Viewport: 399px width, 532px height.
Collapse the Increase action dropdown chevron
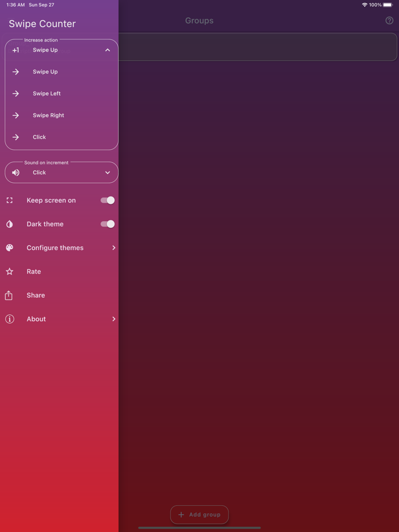[108, 50]
